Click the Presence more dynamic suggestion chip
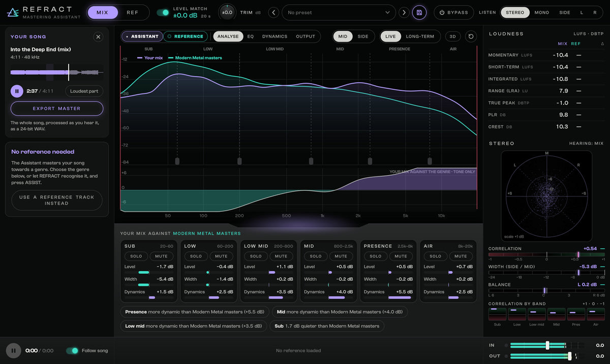The image size is (610, 364). pyautogui.click(x=195, y=312)
